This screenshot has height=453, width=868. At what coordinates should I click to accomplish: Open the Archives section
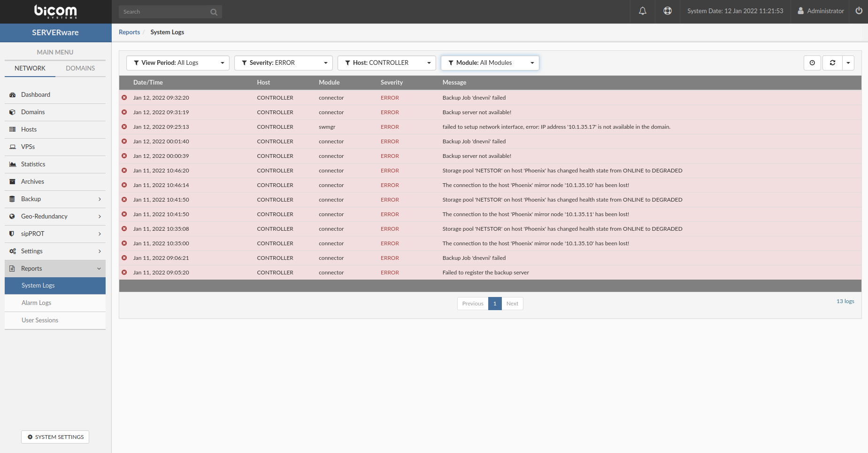click(x=32, y=181)
